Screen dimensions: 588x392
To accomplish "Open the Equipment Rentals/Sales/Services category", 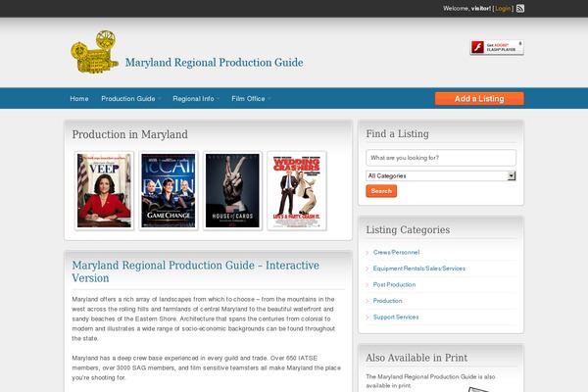I will tap(418, 269).
